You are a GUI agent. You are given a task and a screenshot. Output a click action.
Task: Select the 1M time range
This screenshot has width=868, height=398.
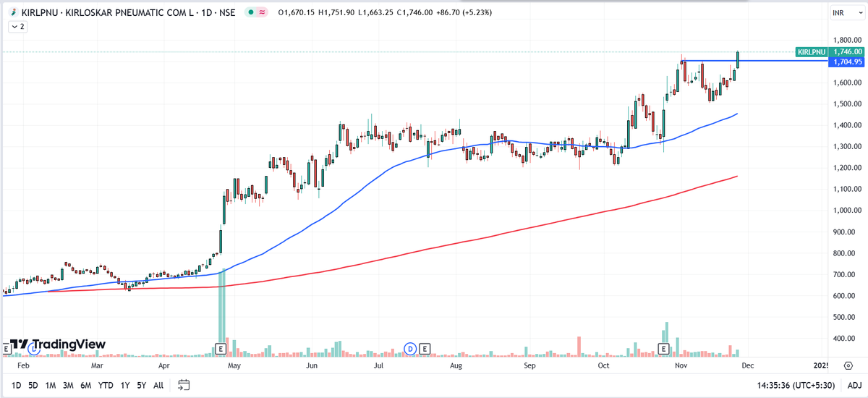(x=51, y=385)
